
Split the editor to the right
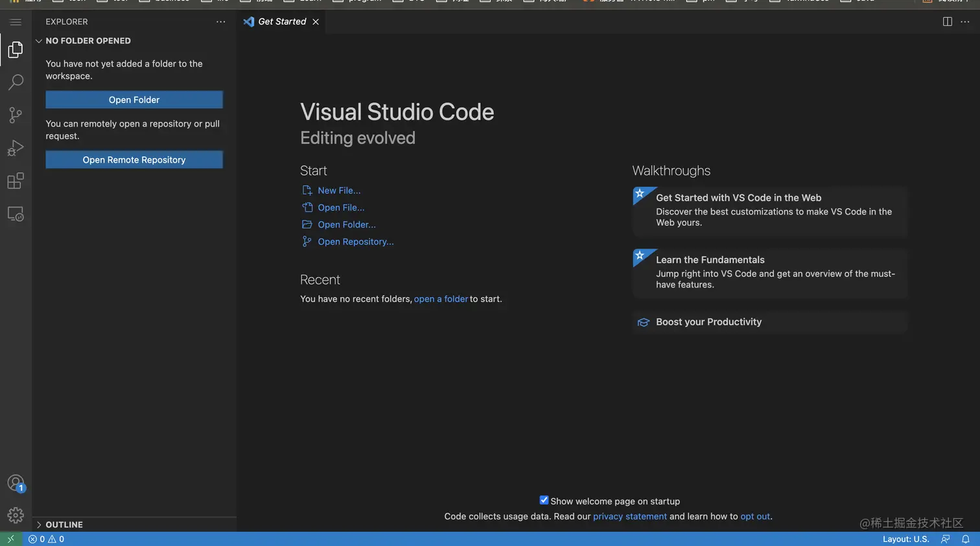(x=947, y=21)
